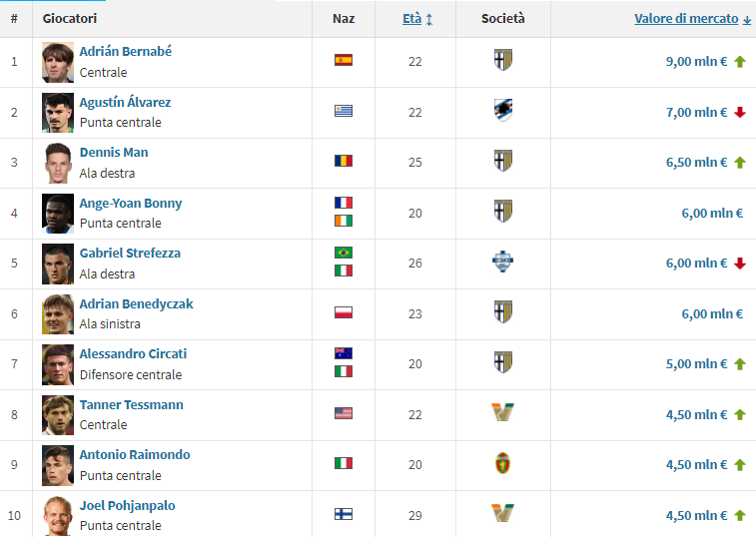The width and height of the screenshot is (756, 537).
Task: Click Ange-Yoan Bonny's profile photo
Action: [x=58, y=213]
